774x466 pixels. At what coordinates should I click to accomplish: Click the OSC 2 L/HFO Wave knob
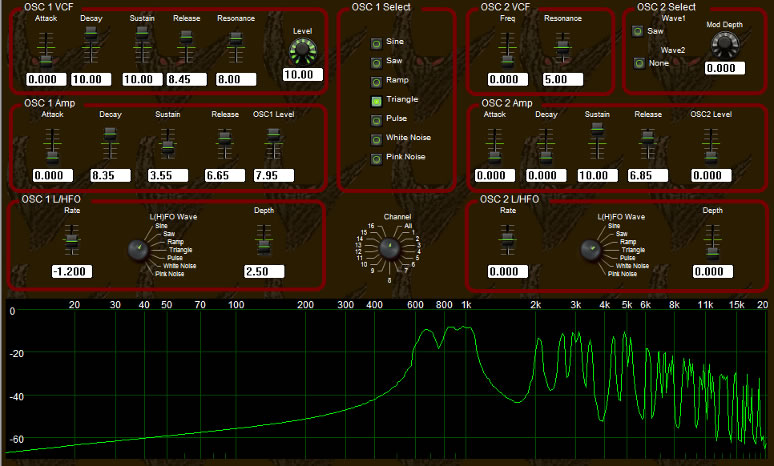pyautogui.click(x=590, y=250)
